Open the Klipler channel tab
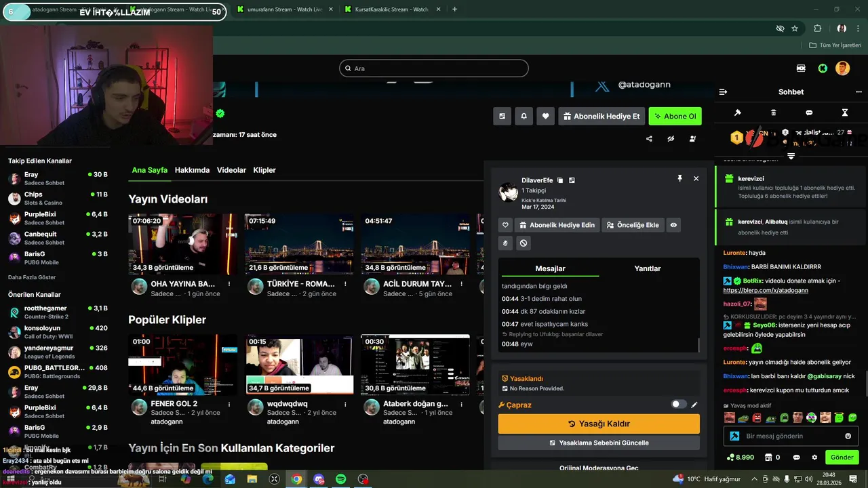868x488 pixels. (264, 170)
